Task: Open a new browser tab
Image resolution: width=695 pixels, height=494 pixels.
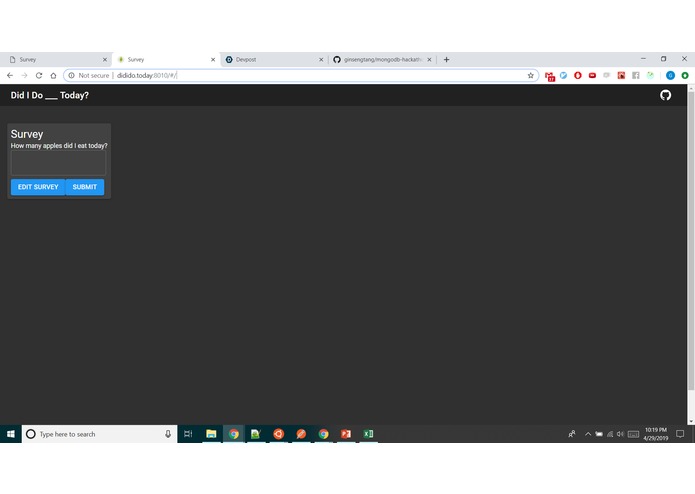Action: pos(446,59)
